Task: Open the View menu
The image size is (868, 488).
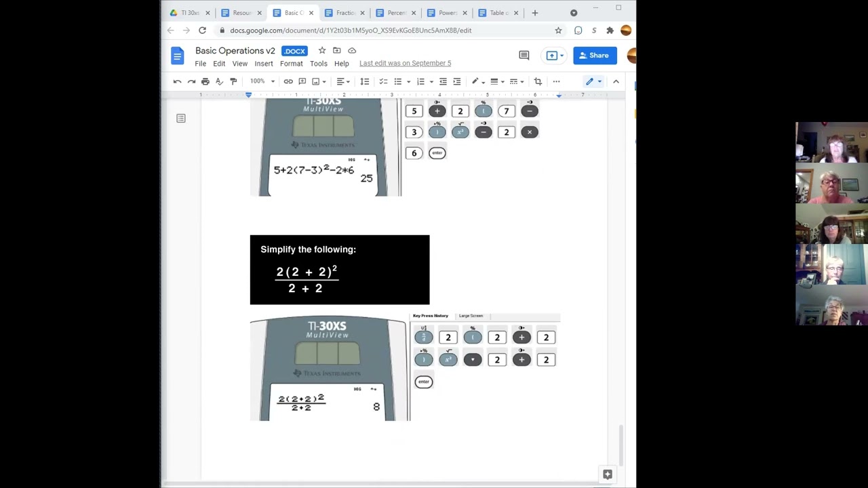Action: pos(240,64)
